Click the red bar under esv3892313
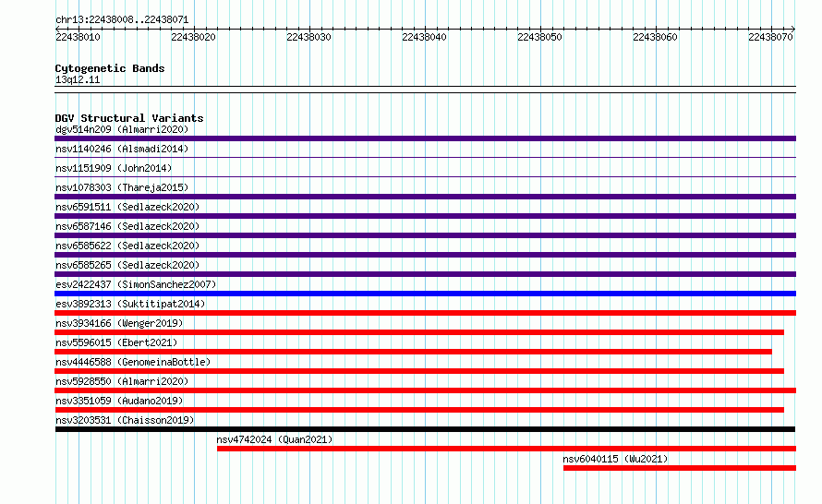This screenshot has width=822, height=504. pos(425,313)
